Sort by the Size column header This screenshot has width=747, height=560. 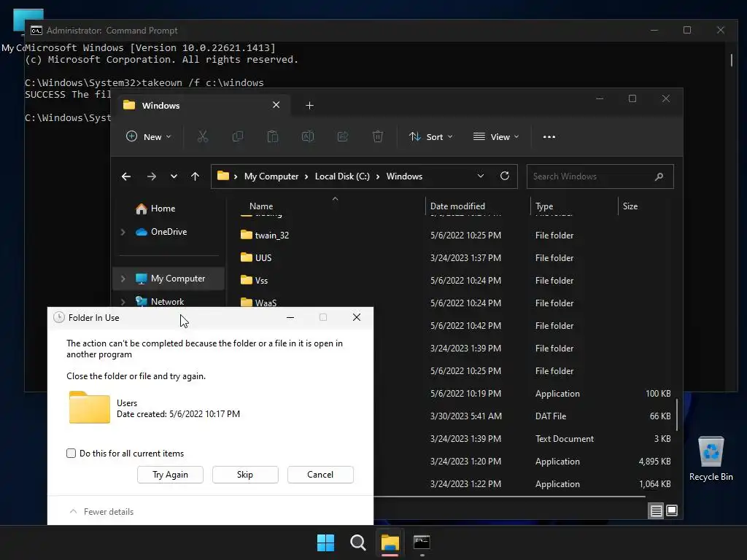pos(630,206)
